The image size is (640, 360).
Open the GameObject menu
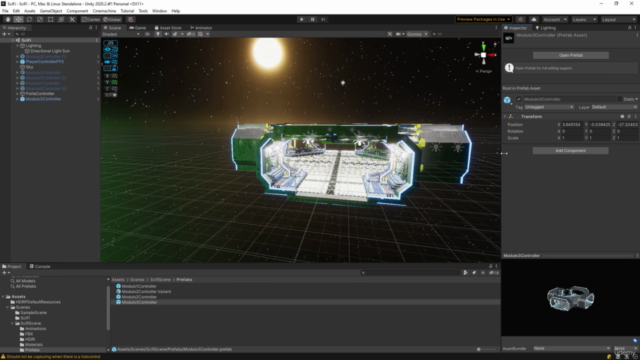(51, 11)
